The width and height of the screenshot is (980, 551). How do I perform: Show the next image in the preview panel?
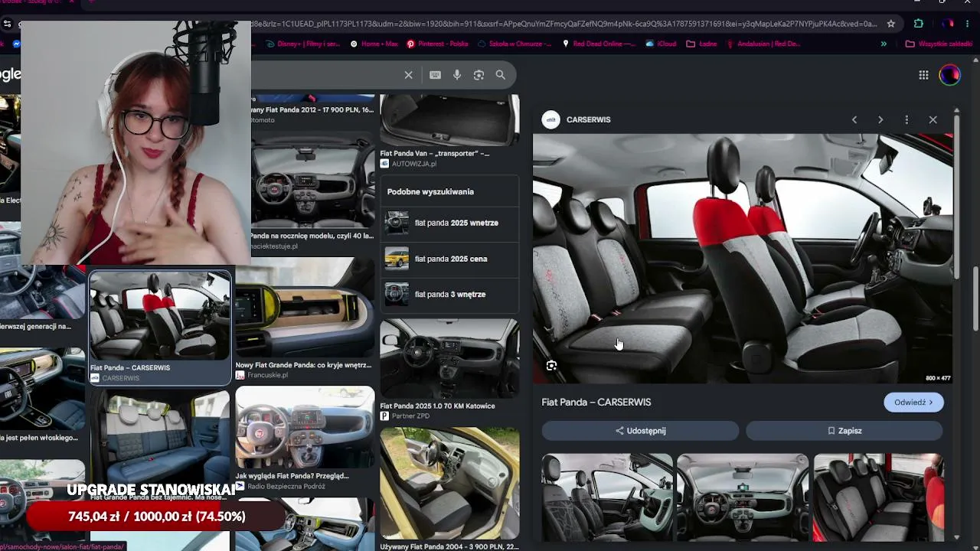[x=880, y=120]
